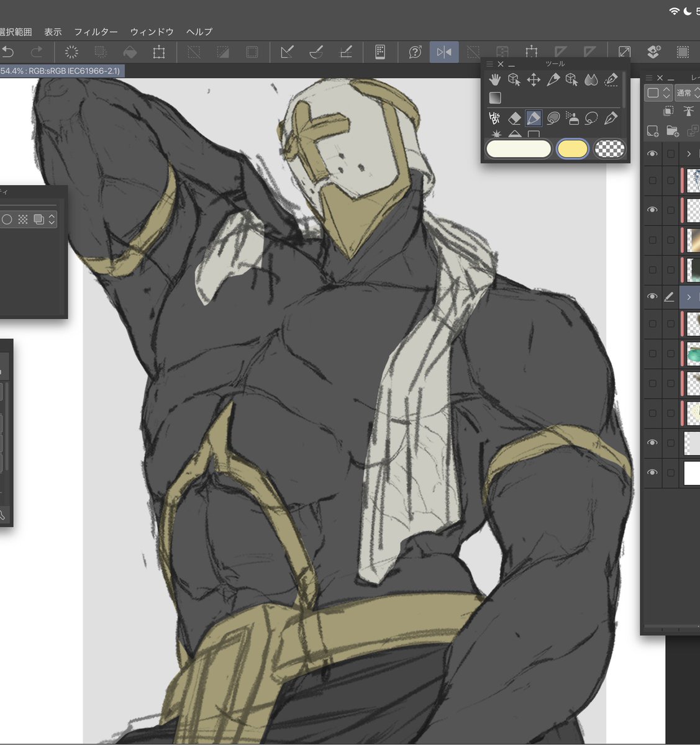This screenshot has height=745, width=700.
Task: Open the ヘルプ menu
Action: pos(199,32)
